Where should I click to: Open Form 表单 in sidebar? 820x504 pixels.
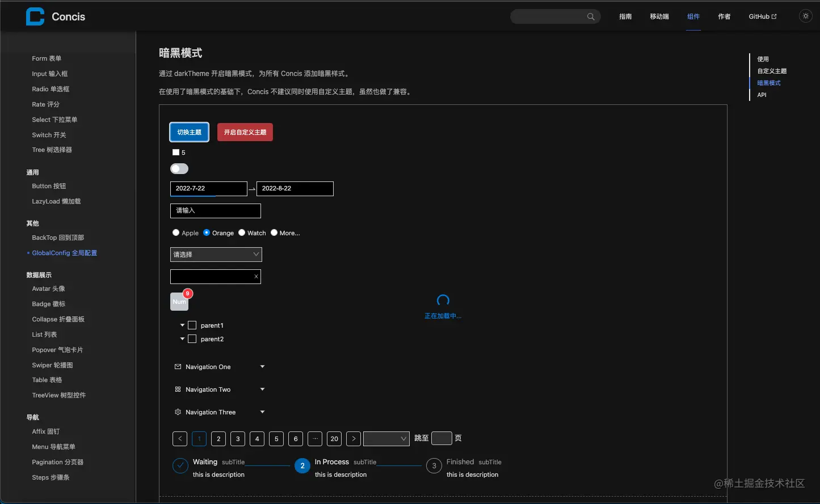pos(47,58)
